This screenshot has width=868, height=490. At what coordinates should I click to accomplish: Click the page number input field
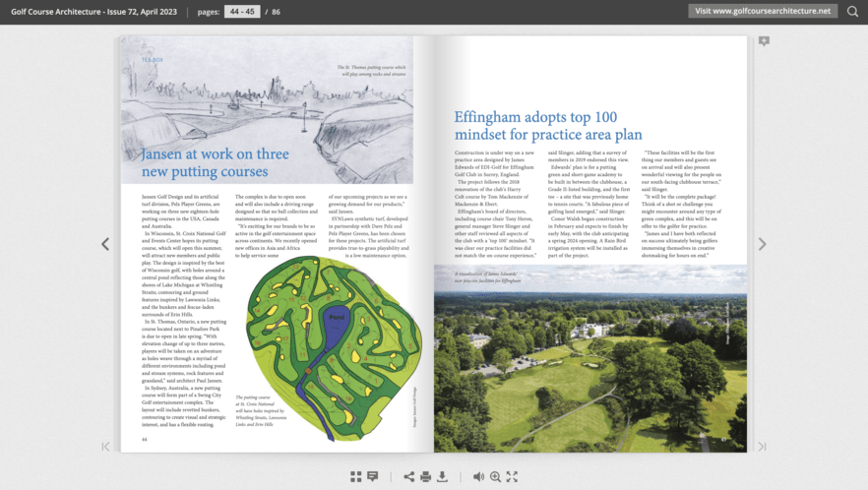pos(242,12)
